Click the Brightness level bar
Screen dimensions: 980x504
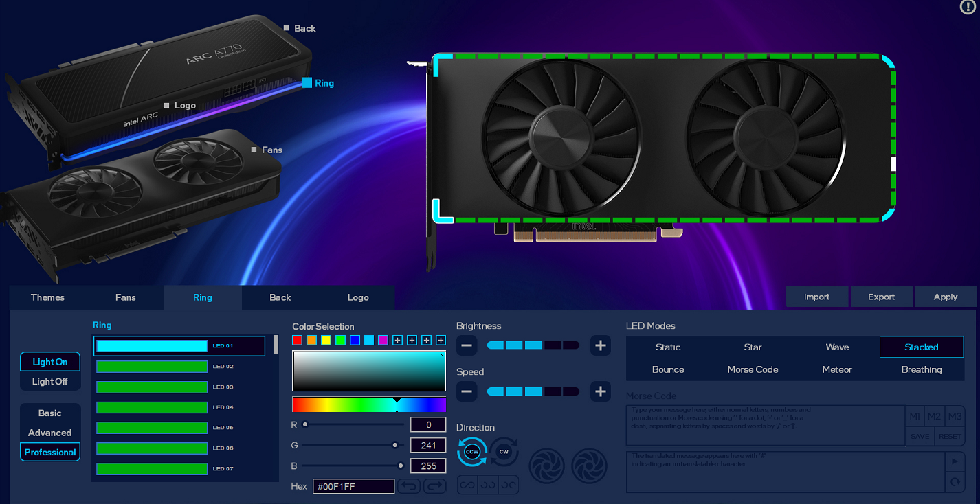tap(533, 345)
